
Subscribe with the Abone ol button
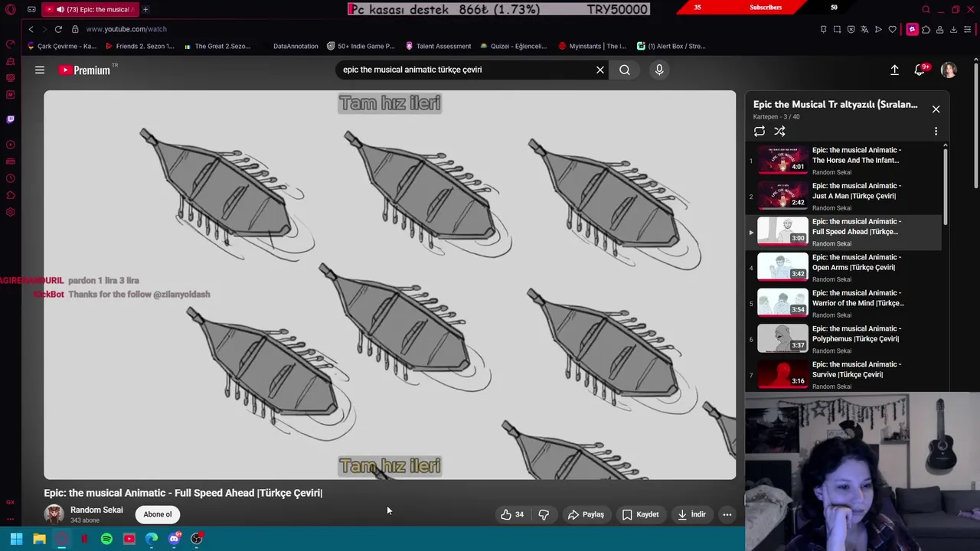[158, 514]
